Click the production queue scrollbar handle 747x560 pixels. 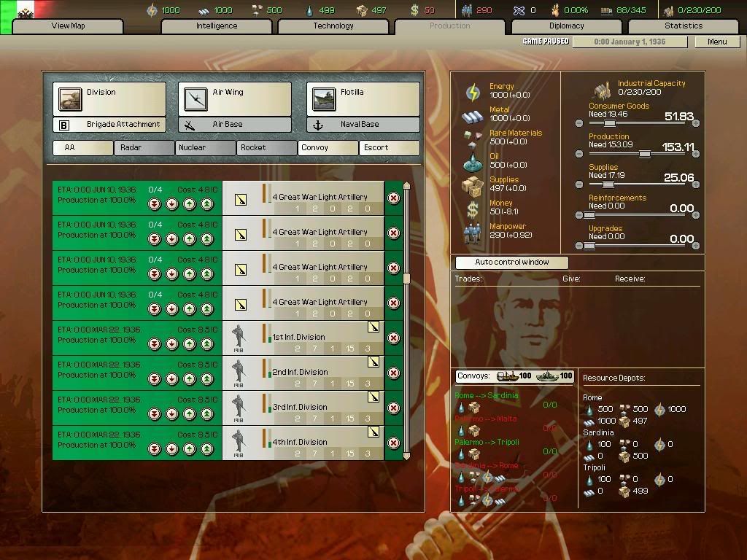406,279
